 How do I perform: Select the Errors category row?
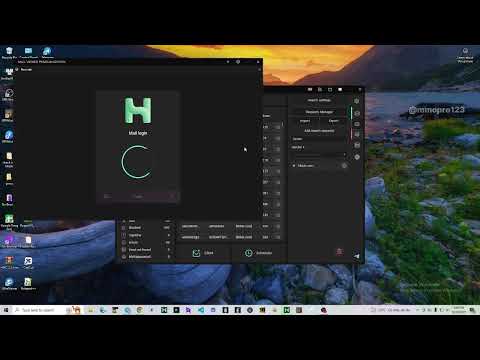[146, 242]
